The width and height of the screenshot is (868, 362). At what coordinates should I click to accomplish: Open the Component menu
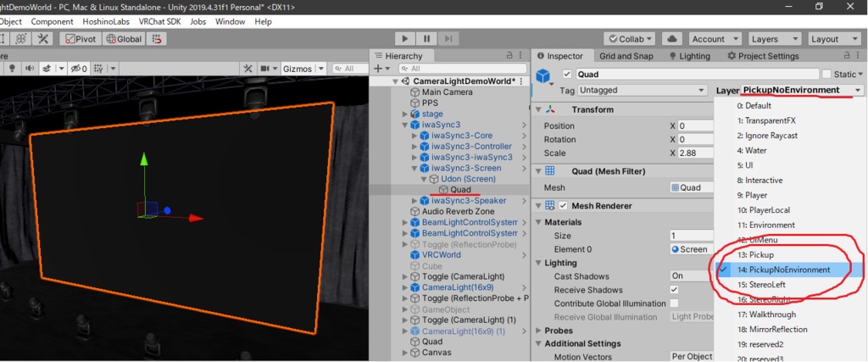(x=52, y=21)
